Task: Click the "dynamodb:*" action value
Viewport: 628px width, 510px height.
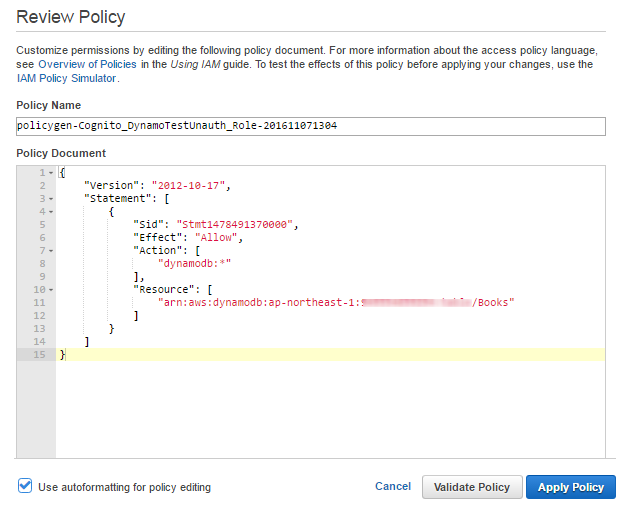Action: [195, 264]
